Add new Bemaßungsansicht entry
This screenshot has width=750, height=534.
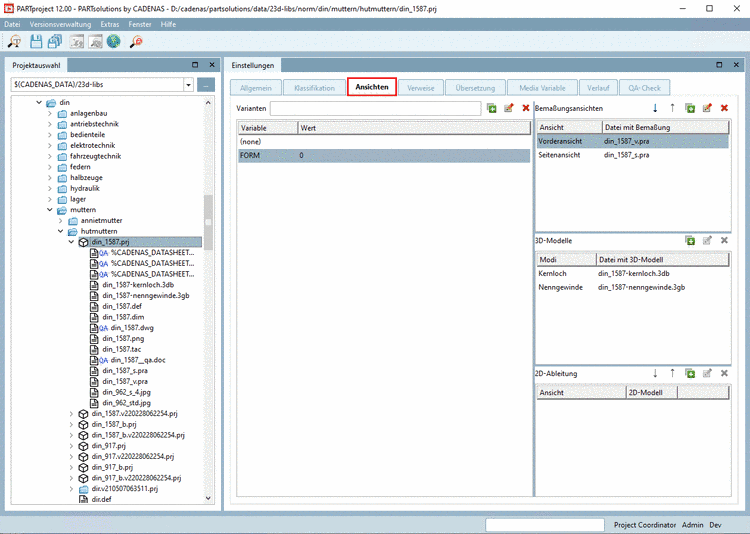[x=690, y=108]
